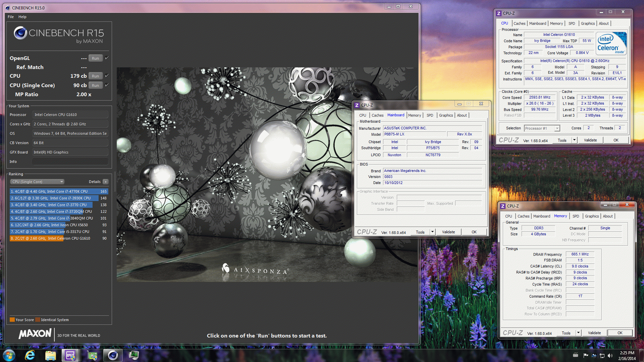
Task: Switch to Caches tab in Mainboard CPU-Z window
Action: click(377, 115)
